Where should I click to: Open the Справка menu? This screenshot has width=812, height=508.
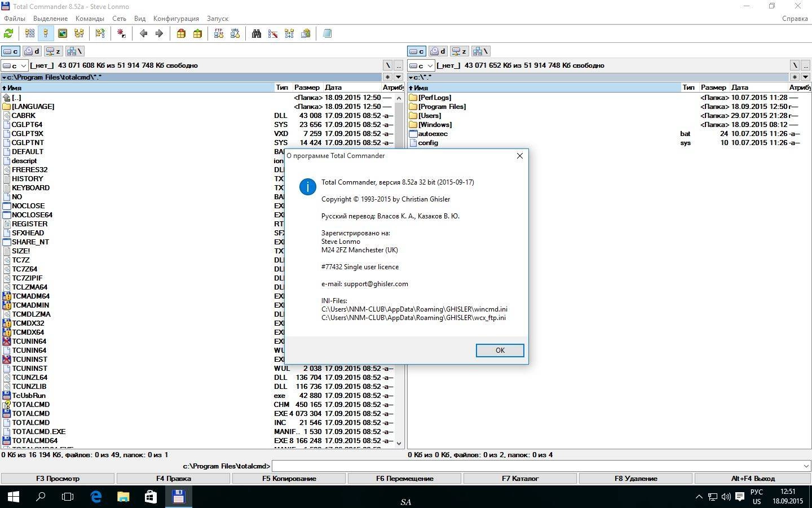(x=795, y=19)
